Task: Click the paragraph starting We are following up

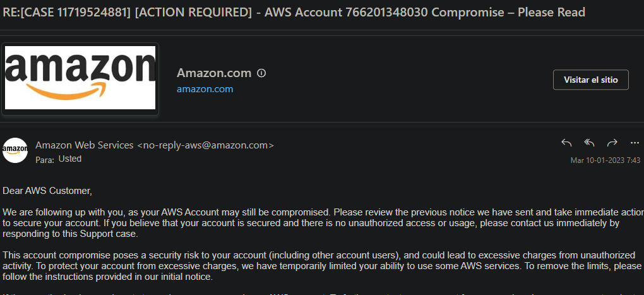Action: [x=323, y=223]
